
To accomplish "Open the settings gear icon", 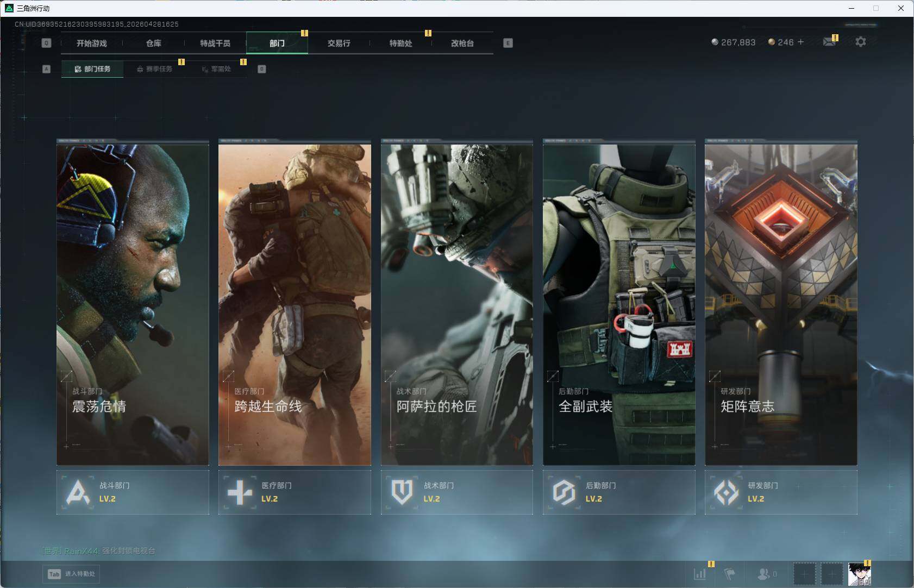I will 860,42.
